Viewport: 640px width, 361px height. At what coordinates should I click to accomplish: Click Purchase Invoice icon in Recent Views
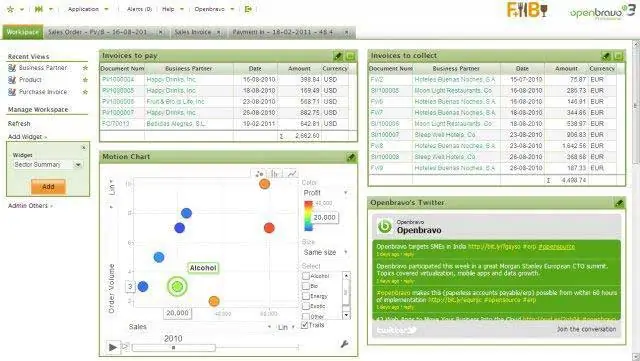[12, 92]
